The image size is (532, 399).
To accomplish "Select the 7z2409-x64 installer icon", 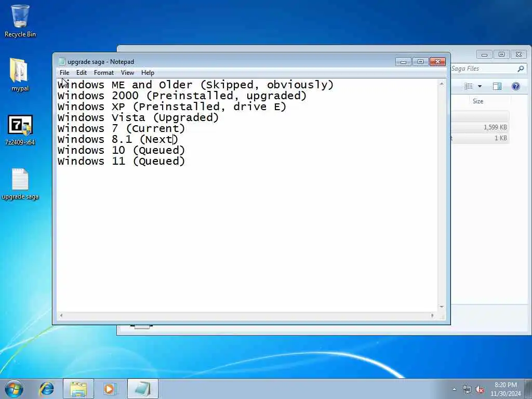I will [x=20, y=130].
